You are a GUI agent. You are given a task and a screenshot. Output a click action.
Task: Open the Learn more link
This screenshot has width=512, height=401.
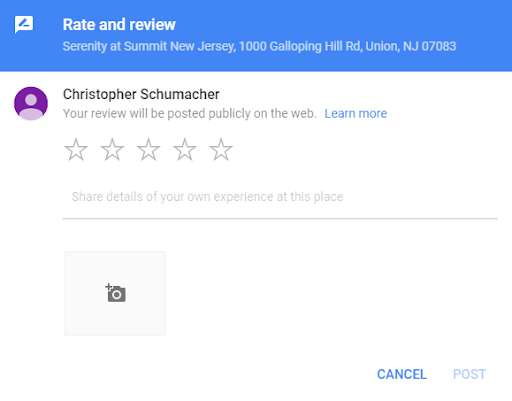coord(356,114)
